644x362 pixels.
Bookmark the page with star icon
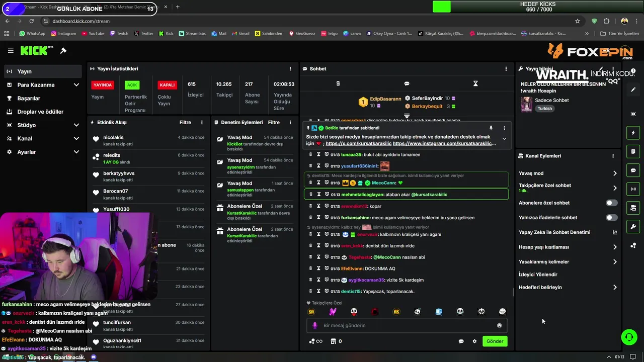578,21
